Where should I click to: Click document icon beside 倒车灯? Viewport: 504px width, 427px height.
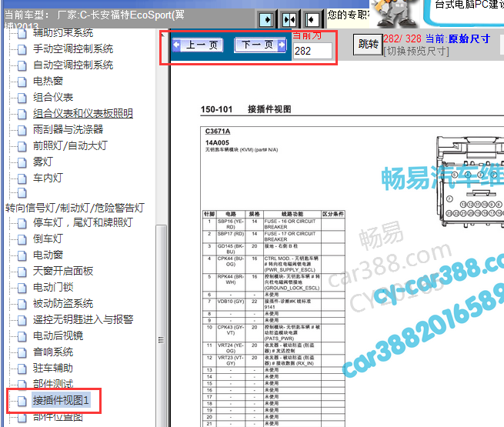click(x=22, y=239)
